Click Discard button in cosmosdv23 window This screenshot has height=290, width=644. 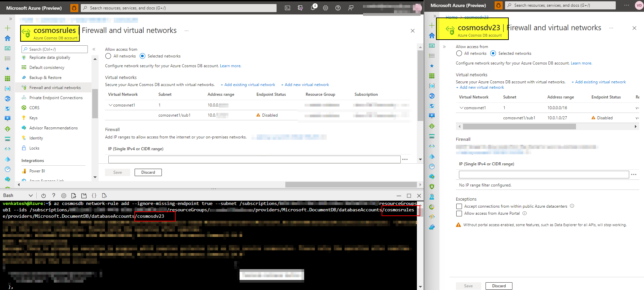(x=499, y=286)
